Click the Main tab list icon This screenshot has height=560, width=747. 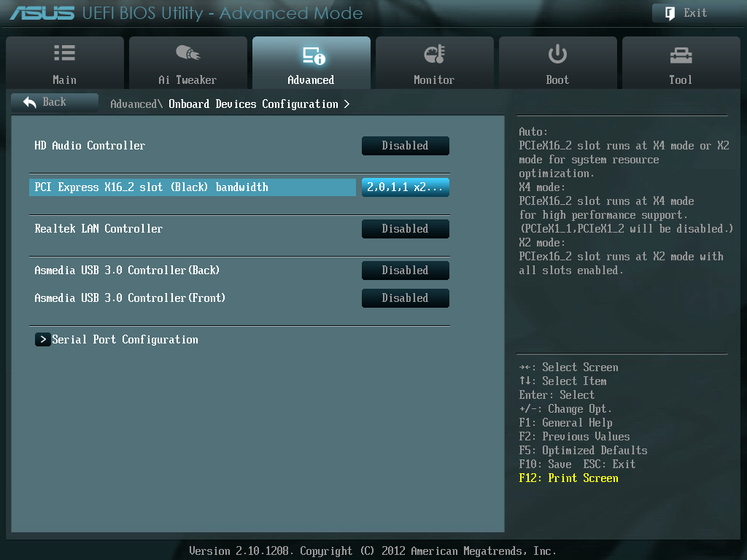[x=65, y=52]
